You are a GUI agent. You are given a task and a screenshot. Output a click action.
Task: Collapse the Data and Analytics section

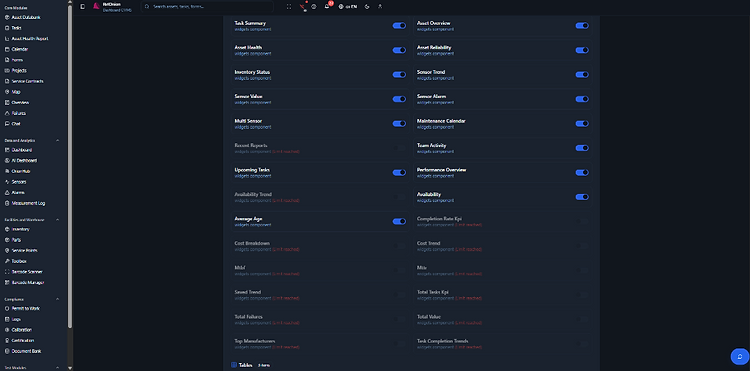tap(58, 141)
